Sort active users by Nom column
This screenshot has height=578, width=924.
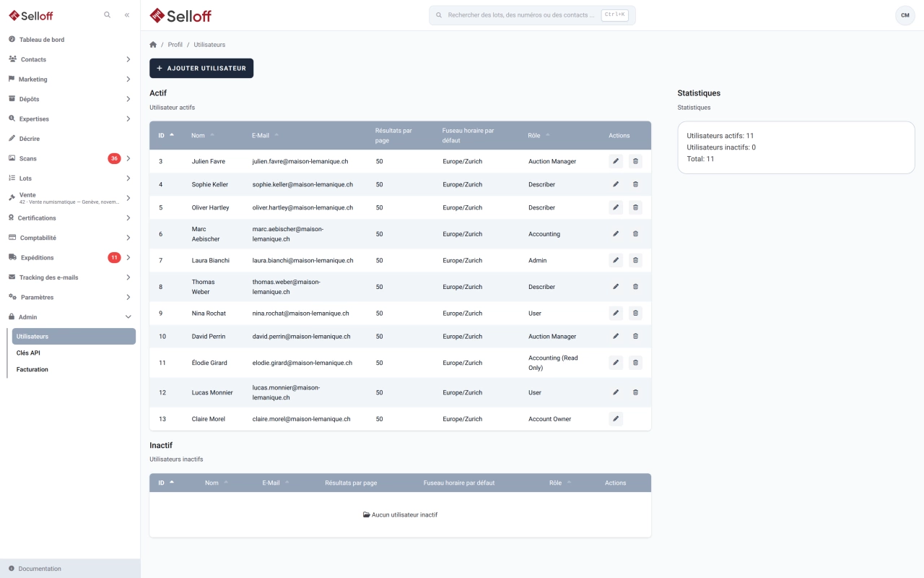pyautogui.click(x=203, y=135)
